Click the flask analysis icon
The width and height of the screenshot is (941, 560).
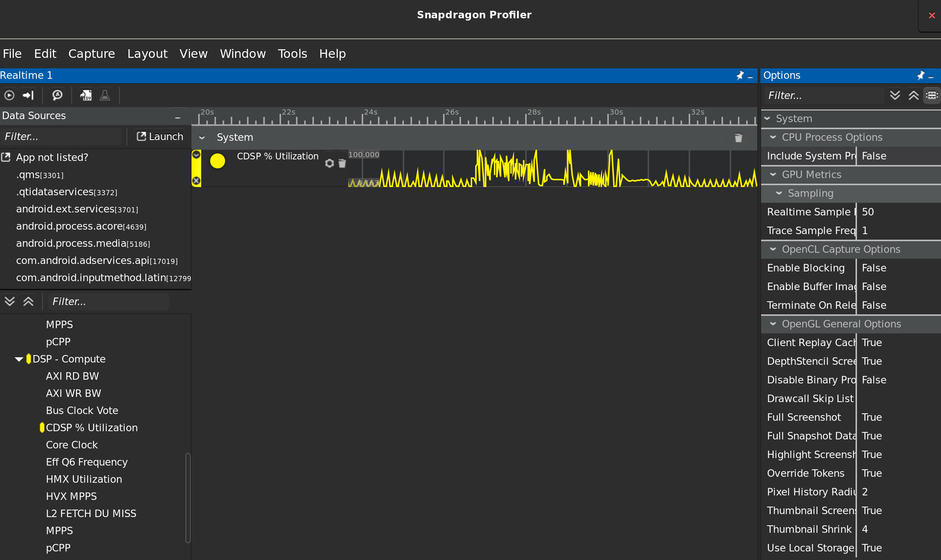pos(105,95)
